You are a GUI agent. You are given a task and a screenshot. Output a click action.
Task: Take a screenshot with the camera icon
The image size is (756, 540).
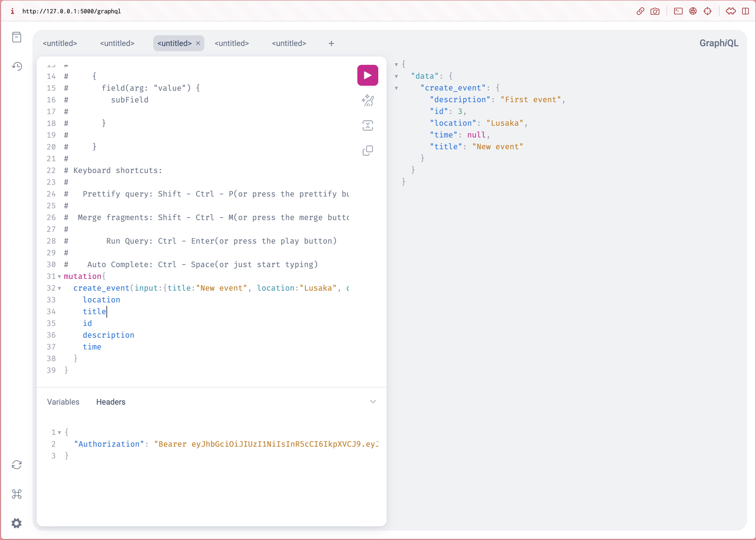(655, 11)
